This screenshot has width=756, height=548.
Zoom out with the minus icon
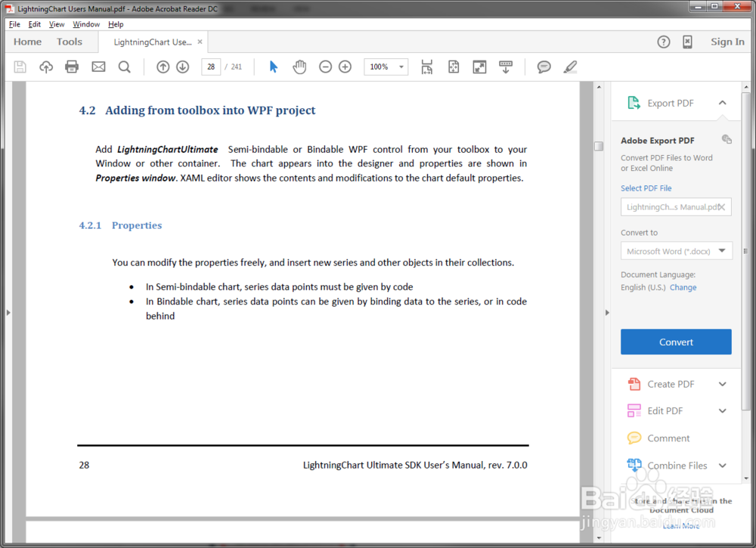[x=325, y=67]
